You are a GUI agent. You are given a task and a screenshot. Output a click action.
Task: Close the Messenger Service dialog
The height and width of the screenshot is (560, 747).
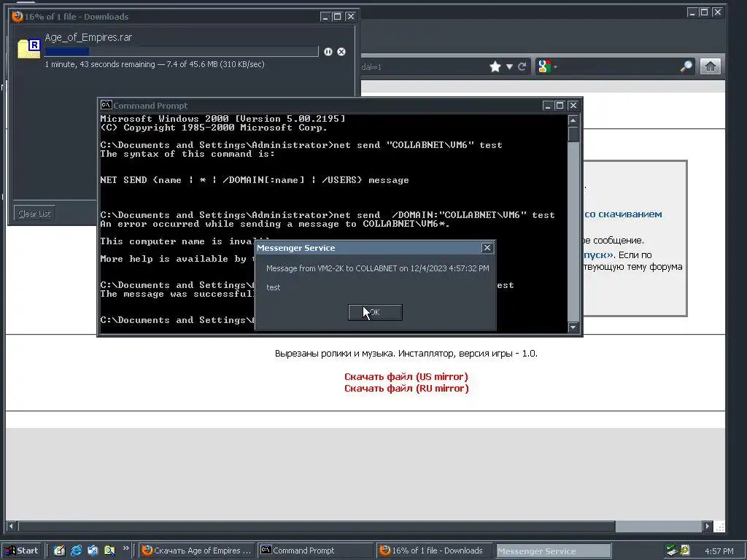pos(487,248)
